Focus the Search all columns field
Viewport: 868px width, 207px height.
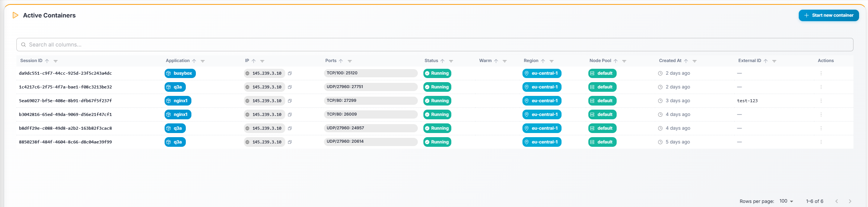tap(435, 45)
